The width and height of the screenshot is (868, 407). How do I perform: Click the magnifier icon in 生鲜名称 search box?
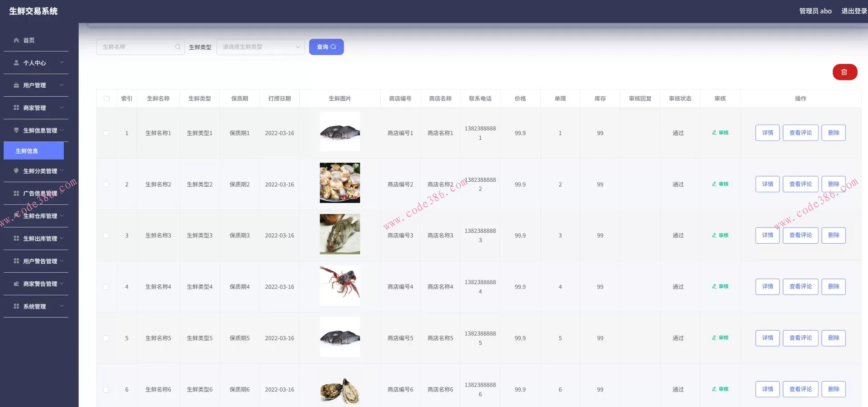[x=178, y=47]
